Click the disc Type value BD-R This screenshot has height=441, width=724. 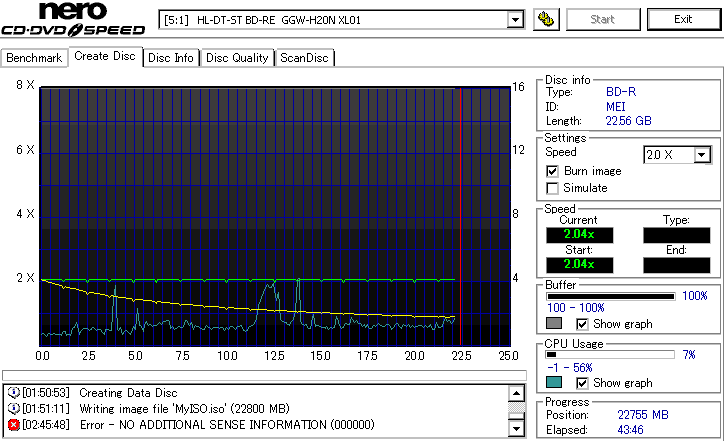pyautogui.click(x=621, y=92)
